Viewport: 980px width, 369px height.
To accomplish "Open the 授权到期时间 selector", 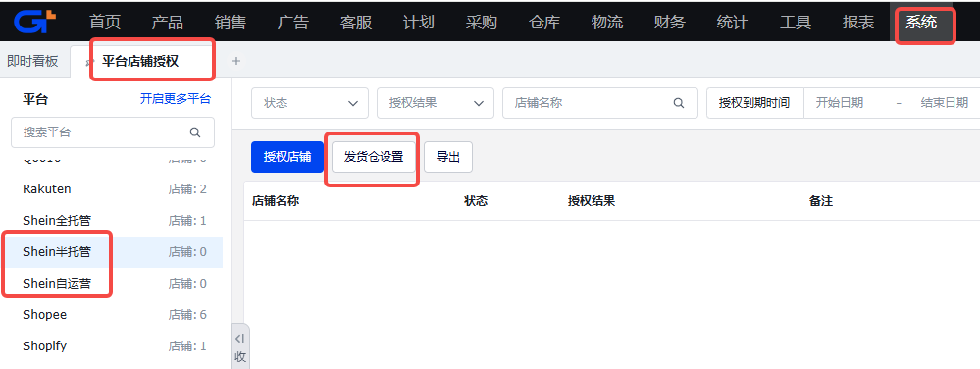I will click(754, 103).
